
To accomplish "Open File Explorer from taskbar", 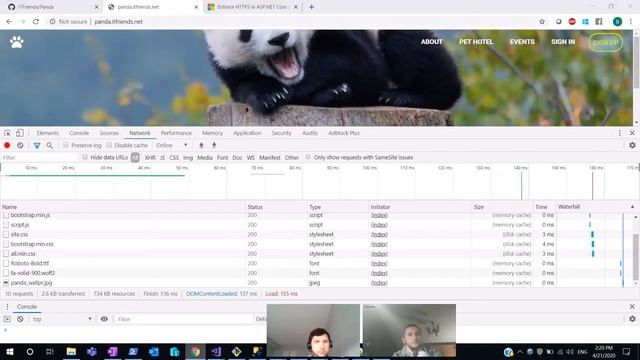I will pos(71,351).
